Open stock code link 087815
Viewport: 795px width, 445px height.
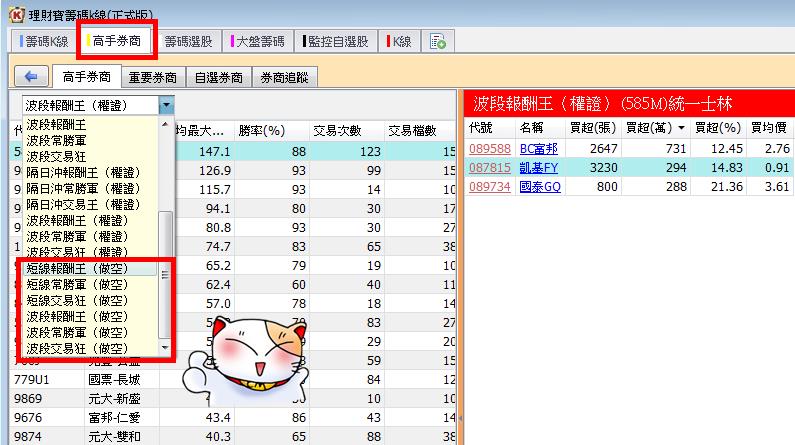coord(490,168)
